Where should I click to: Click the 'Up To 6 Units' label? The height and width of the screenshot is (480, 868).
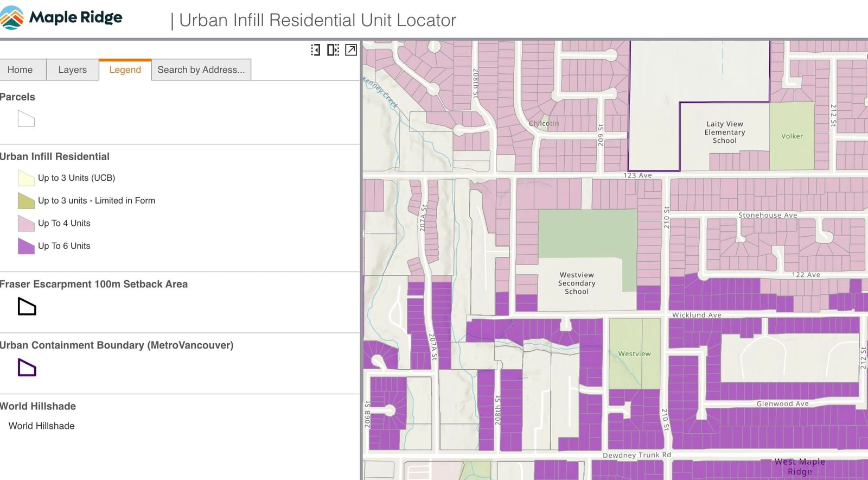(64, 246)
